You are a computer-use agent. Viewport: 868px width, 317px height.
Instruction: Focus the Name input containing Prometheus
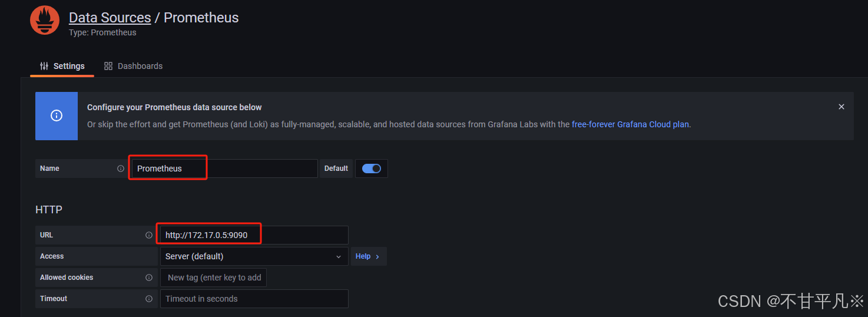tap(225, 169)
